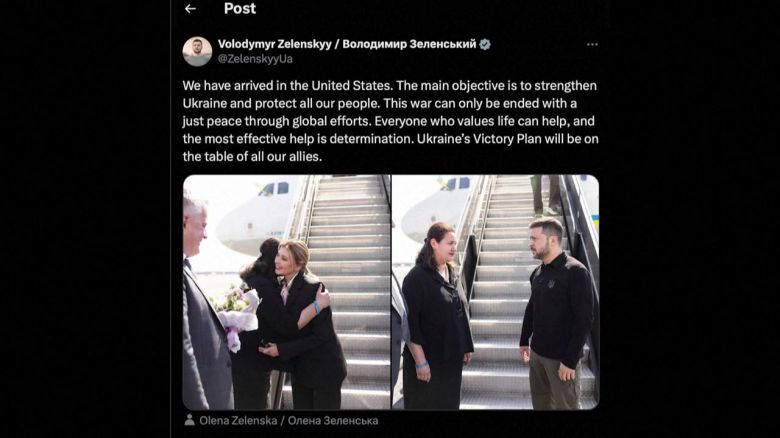The width and height of the screenshot is (780, 438).
Task: Open the left photo of the hug
Action: (287, 292)
